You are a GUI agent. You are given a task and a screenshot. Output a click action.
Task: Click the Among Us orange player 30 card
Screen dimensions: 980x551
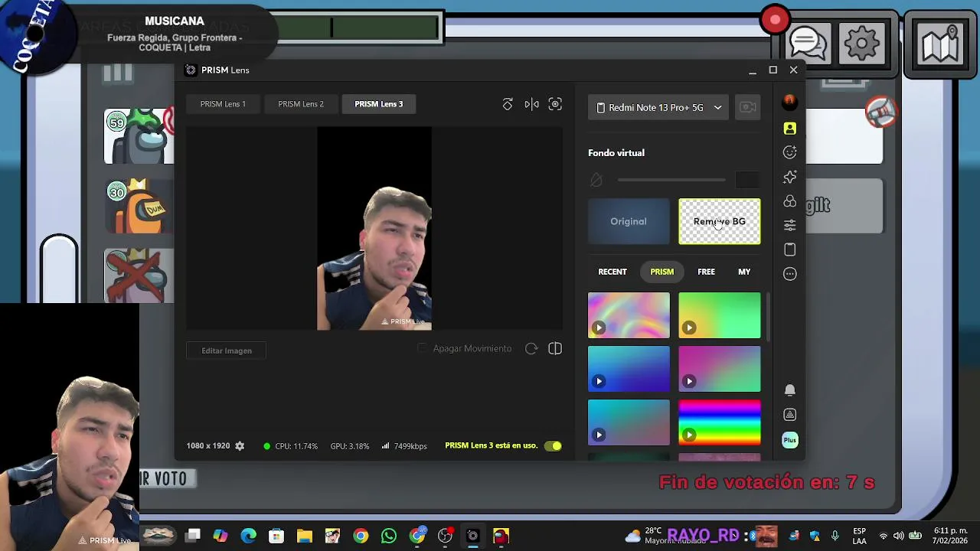pyautogui.click(x=139, y=206)
